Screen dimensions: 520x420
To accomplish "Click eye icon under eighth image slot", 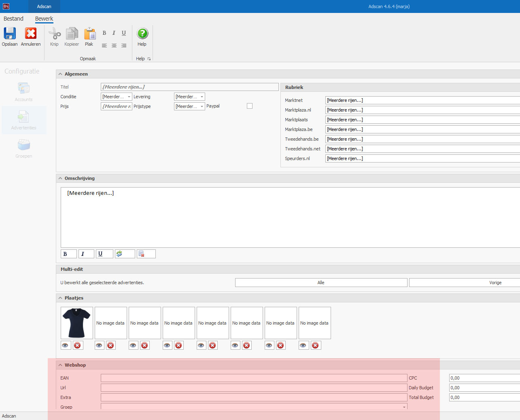I will coord(304,345).
